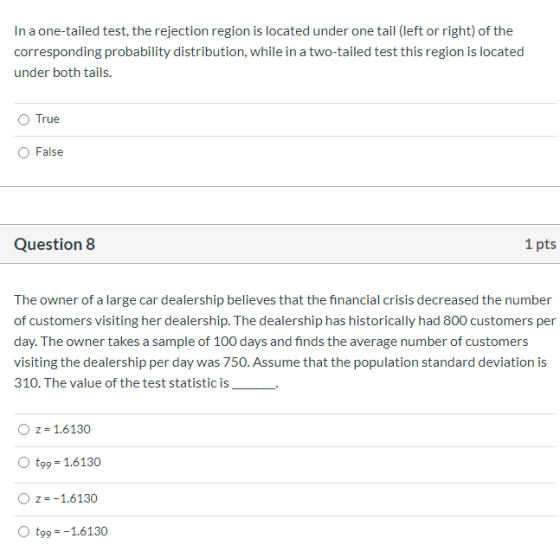Click the words "under both tails"

point(62,72)
